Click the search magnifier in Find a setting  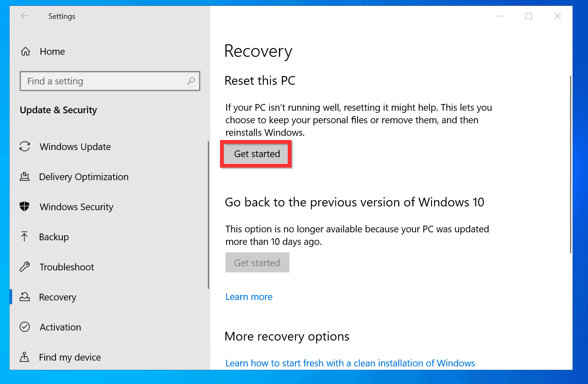click(191, 81)
